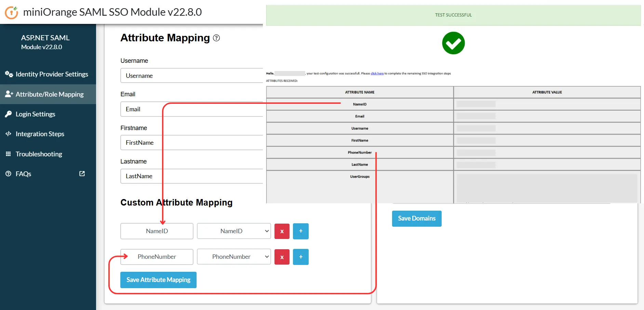The height and width of the screenshot is (310, 644).
Task: Click the Save Domains button
Action: coord(417,219)
